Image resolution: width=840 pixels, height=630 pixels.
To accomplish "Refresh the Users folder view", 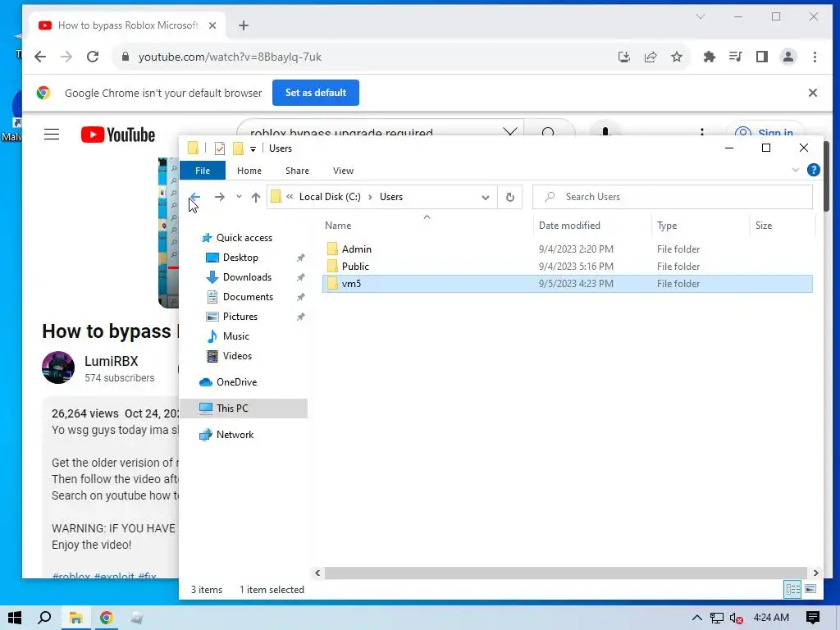I will (510, 197).
